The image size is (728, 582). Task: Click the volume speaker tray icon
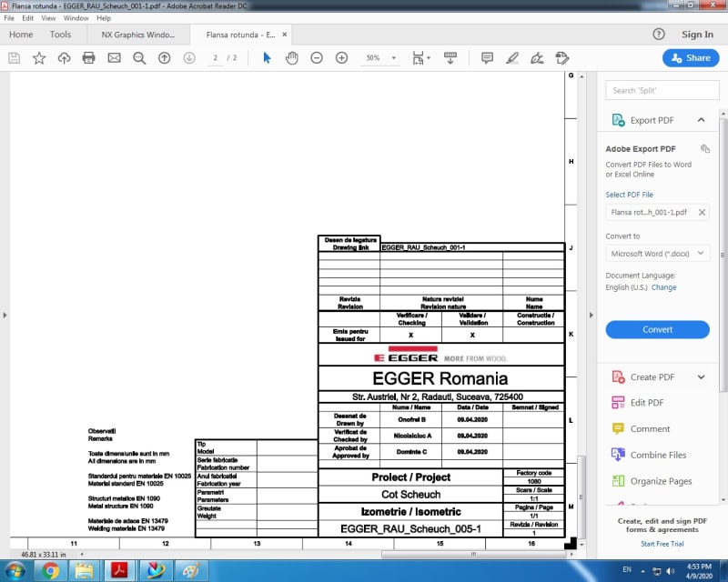671,571
